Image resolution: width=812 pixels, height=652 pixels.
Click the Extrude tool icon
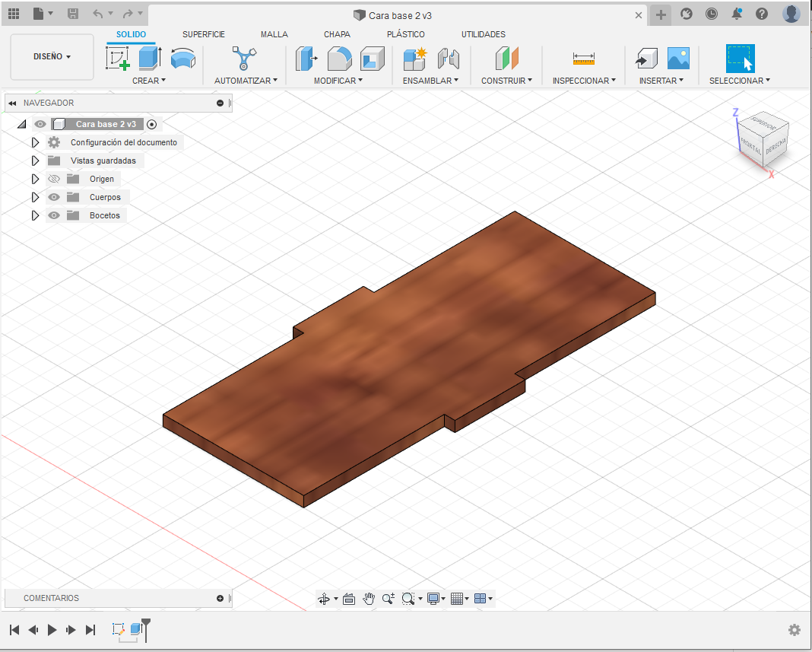(150, 59)
